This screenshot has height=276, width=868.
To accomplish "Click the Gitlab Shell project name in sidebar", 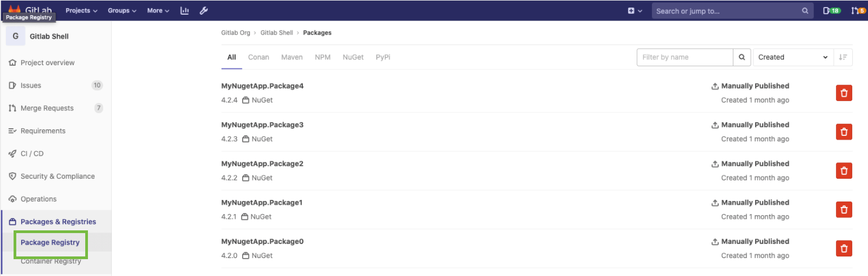I will click(x=49, y=36).
